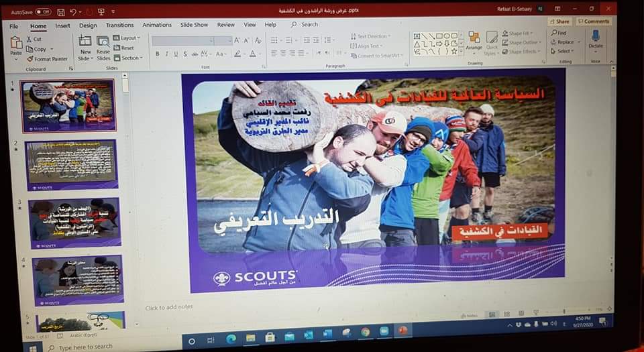644x352 pixels.
Task: Click the Undo arrow icon
Action: (74, 12)
